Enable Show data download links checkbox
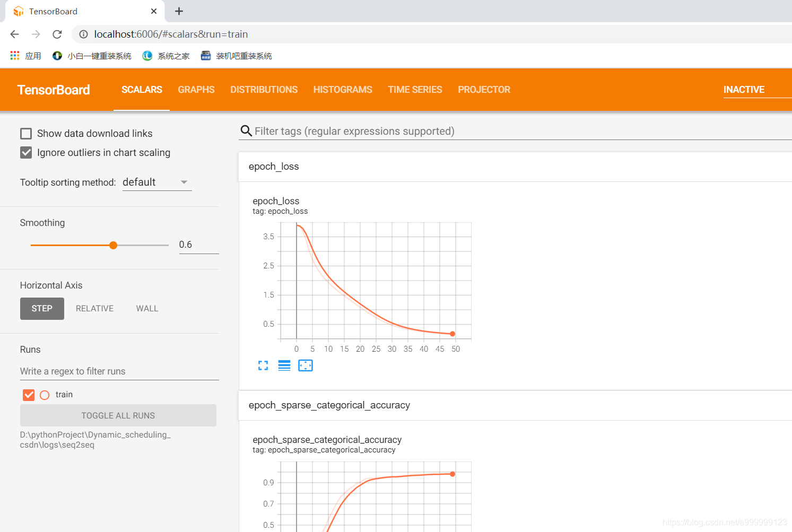The height and width of the screenshot is (532, 792). coord(26,134)
